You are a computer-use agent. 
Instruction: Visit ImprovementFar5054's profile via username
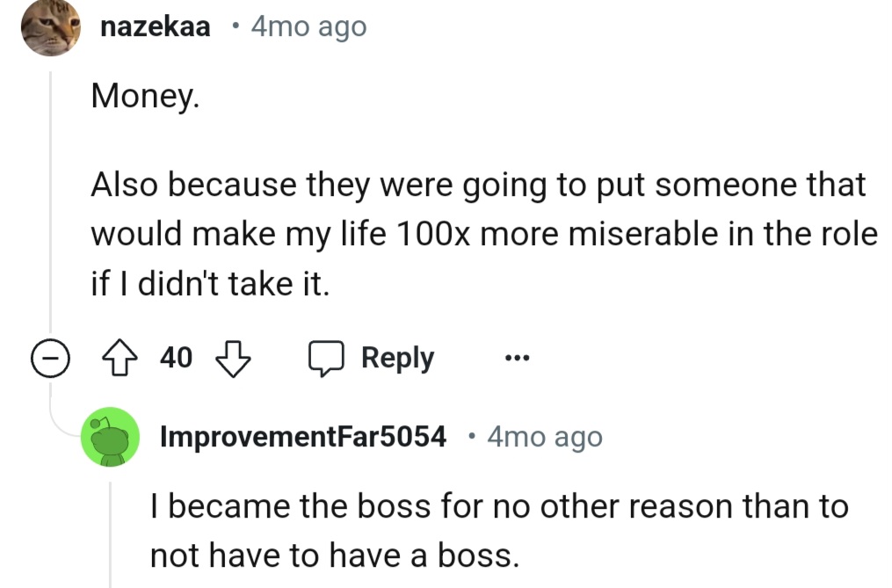click(x=302, y=437)
